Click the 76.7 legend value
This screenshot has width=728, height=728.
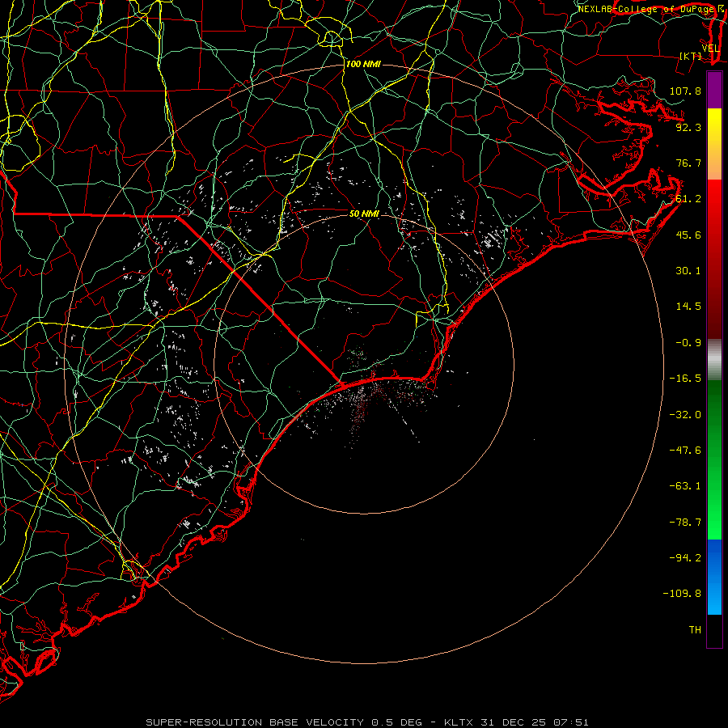[688, 163]
